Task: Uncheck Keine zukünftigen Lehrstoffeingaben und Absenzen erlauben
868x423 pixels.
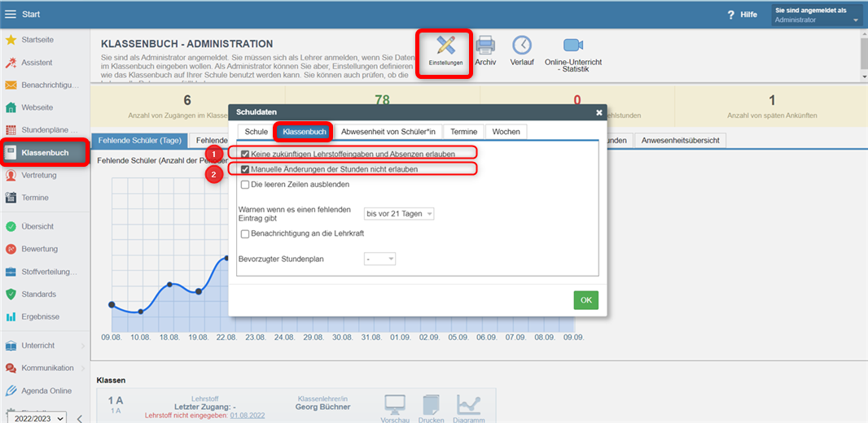Action: [246, 154]
